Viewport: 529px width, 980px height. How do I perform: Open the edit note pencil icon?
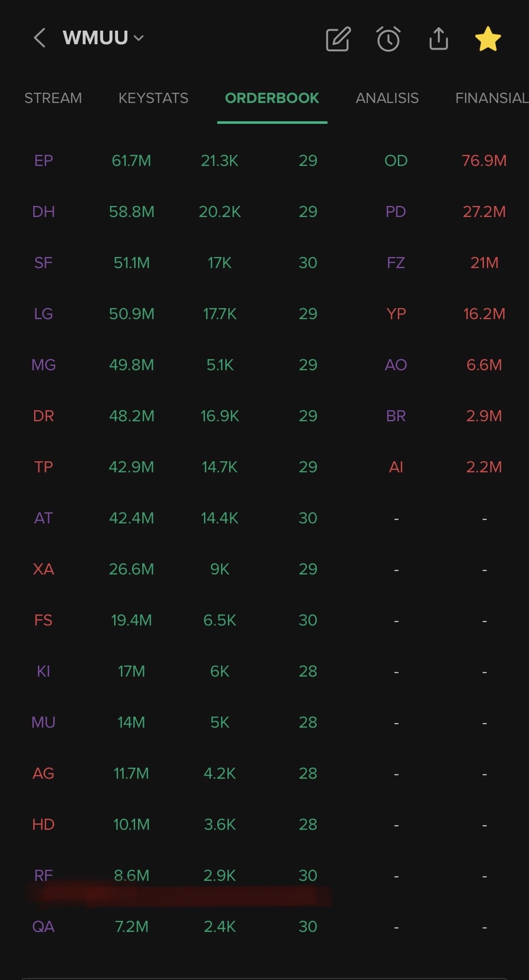point(338,39)
